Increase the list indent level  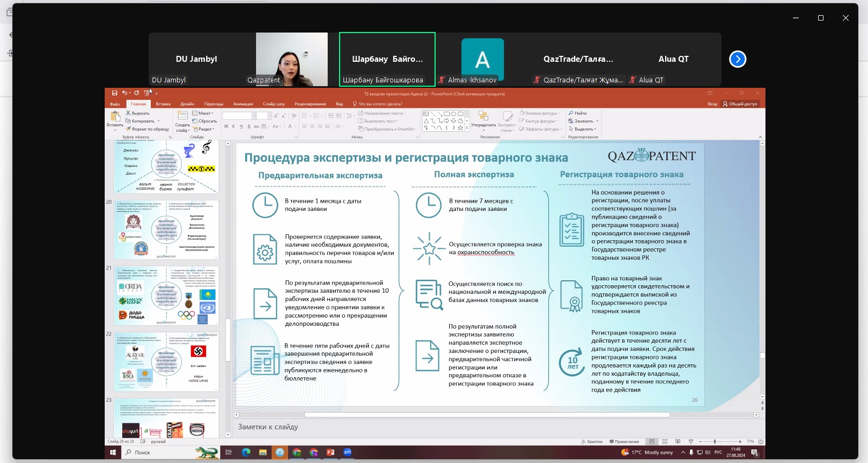339,115
